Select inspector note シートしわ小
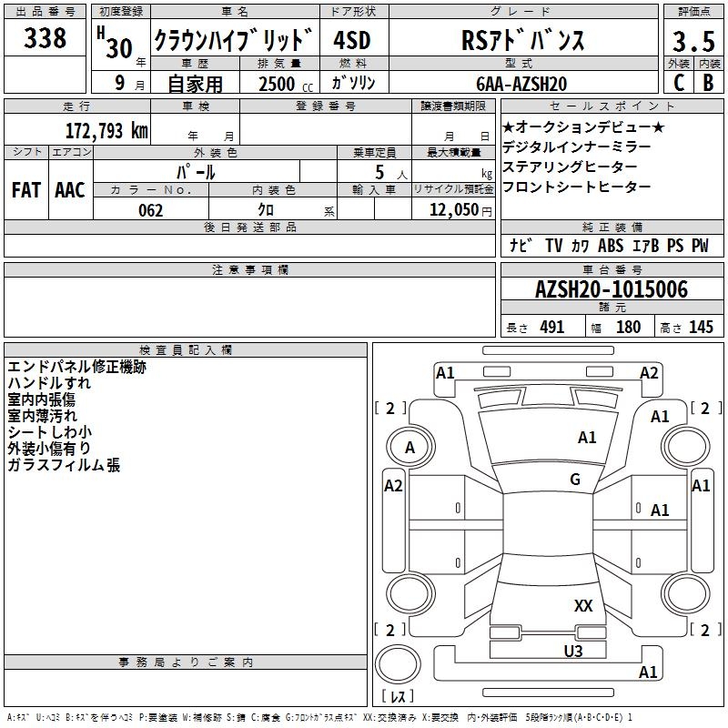 point(50,431)
